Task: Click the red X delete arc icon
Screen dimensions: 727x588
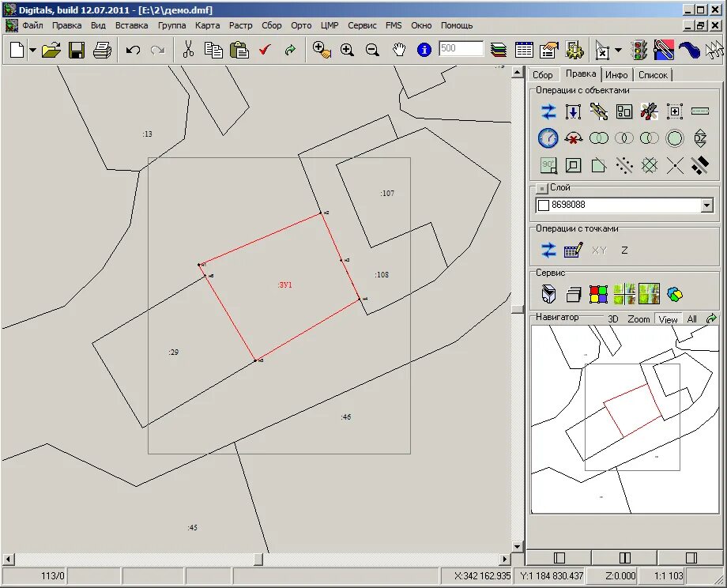Action: tap(574, 138)
